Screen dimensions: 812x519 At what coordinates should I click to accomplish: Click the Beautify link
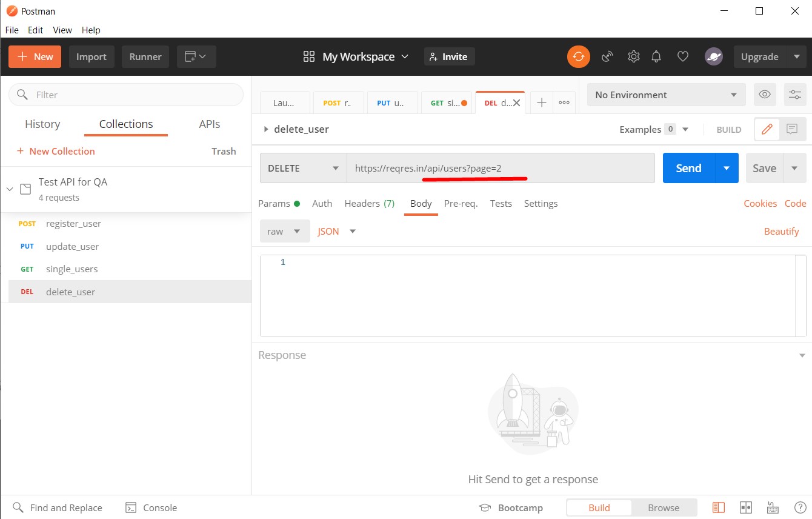781,231
